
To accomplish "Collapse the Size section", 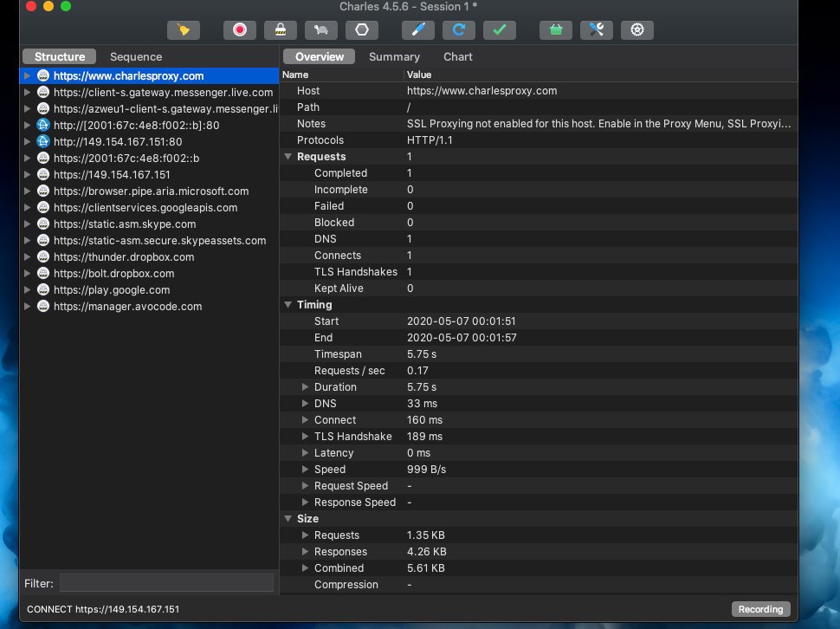I will (288, 519).
